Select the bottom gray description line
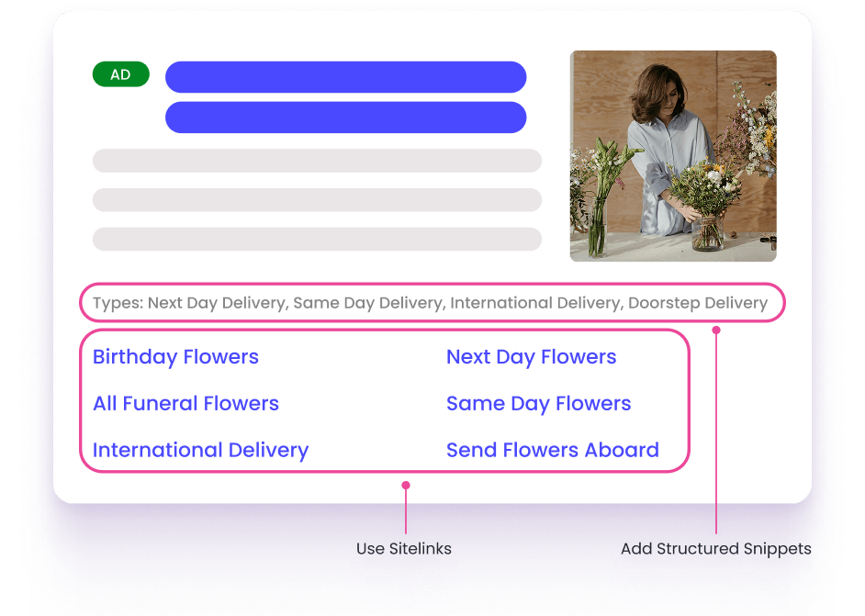 pyautogui.click(x=317, y=239)
